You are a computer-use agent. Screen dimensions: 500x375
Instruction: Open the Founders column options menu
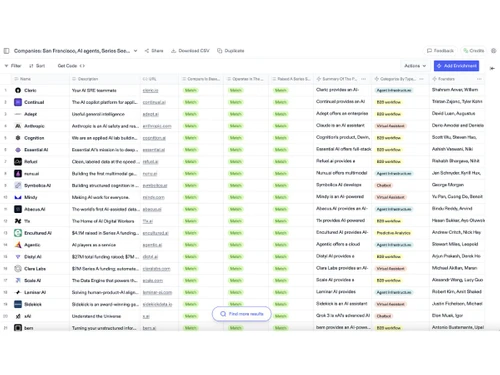click(x=479, y=79)
